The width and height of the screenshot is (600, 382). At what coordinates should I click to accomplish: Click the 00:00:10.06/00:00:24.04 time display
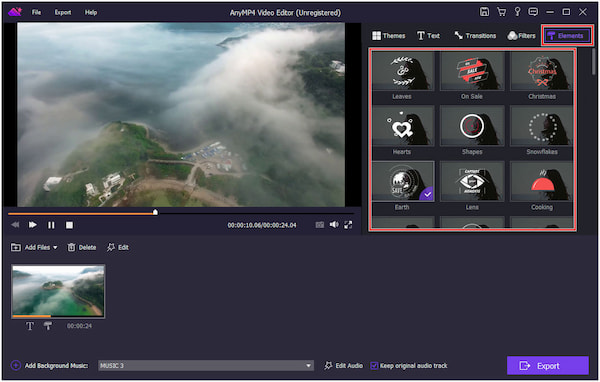click(x=262, y=225)
